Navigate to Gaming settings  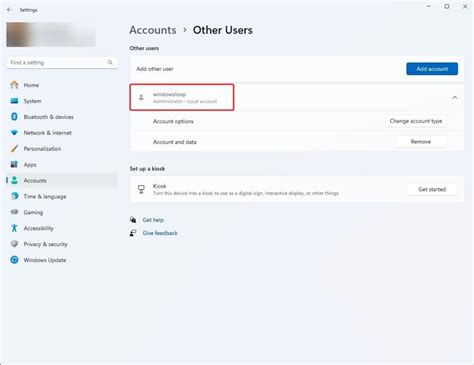pos(33,212)
